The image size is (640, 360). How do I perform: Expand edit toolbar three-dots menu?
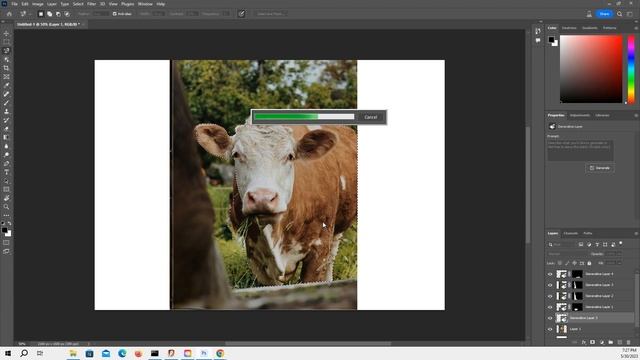(6, 215)
